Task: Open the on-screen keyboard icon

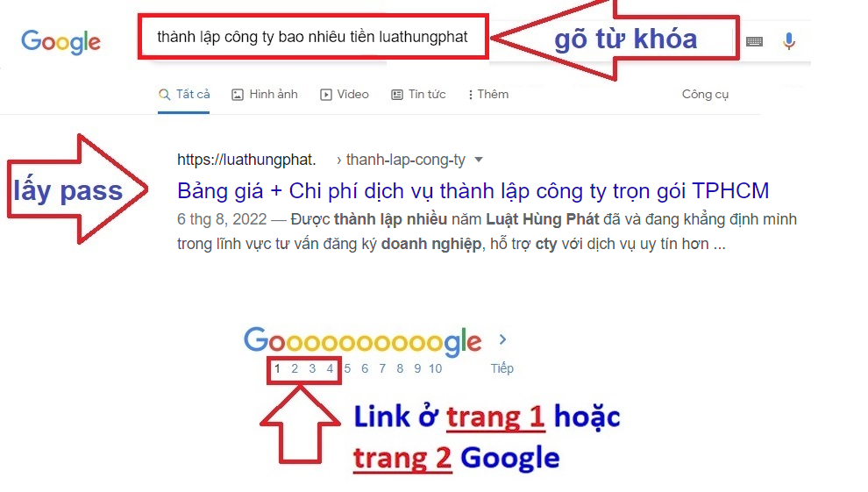Action: [754, 41]
